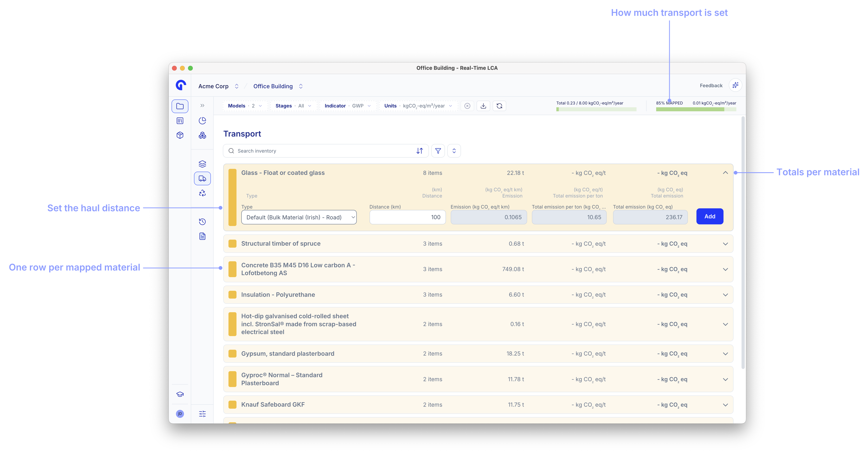
Task: Open the layers stack icon
Action: (202, 164)
